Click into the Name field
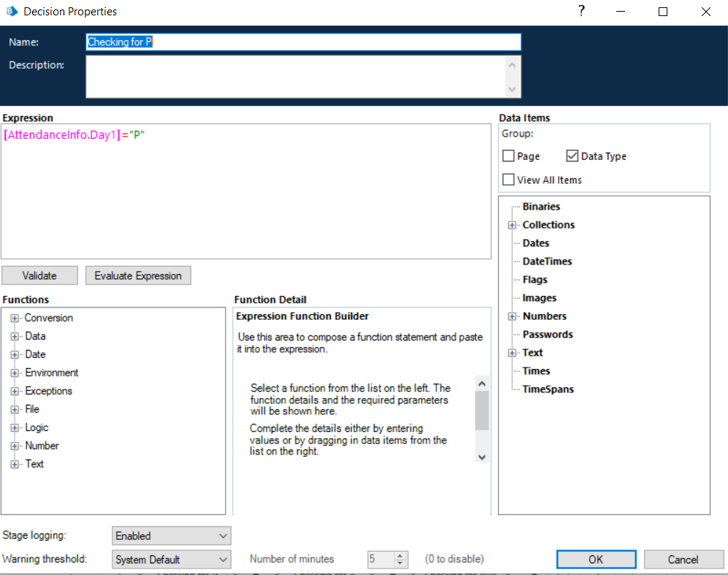728x575 pixels. [x=303, y=42]
